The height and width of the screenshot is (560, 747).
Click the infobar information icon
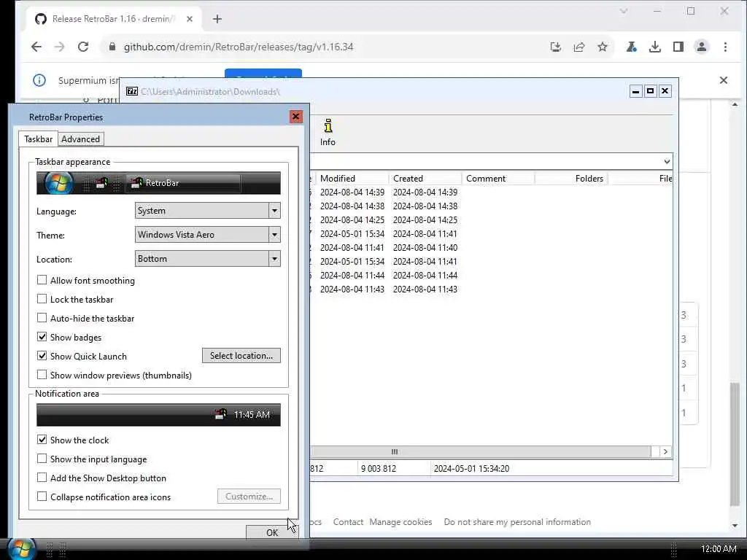click(39, 80)
